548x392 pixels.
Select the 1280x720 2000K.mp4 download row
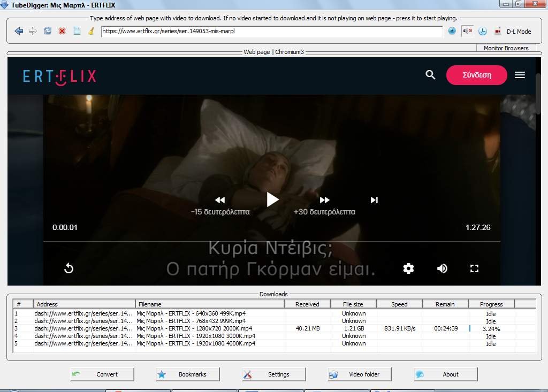pos(275,328)
